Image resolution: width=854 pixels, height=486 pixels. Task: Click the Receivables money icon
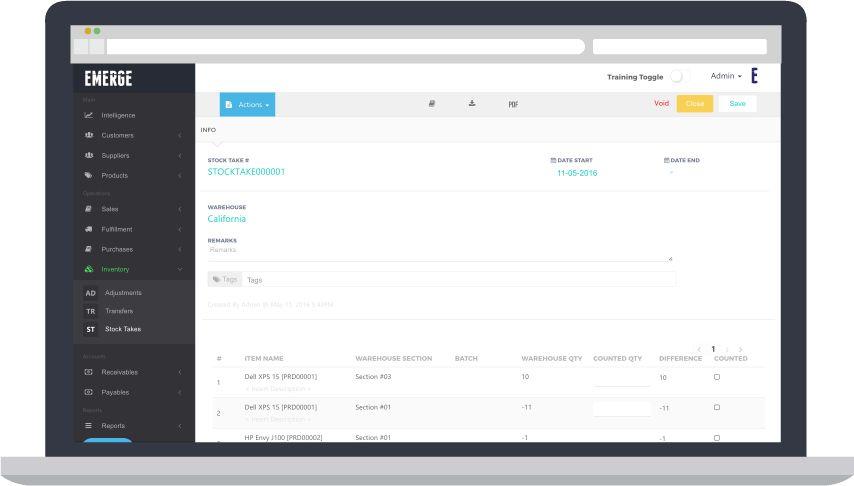click(88, 372)
